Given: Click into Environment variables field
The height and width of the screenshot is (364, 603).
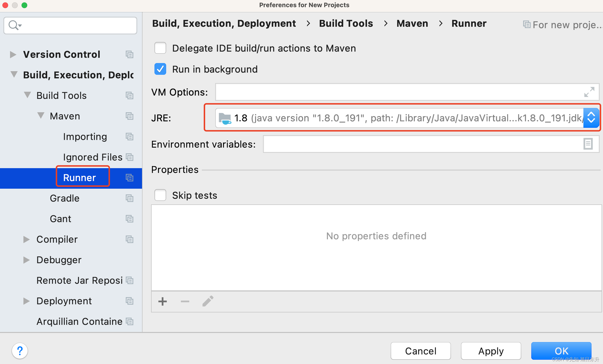Looking at the screenshot, I should point(431,144).
